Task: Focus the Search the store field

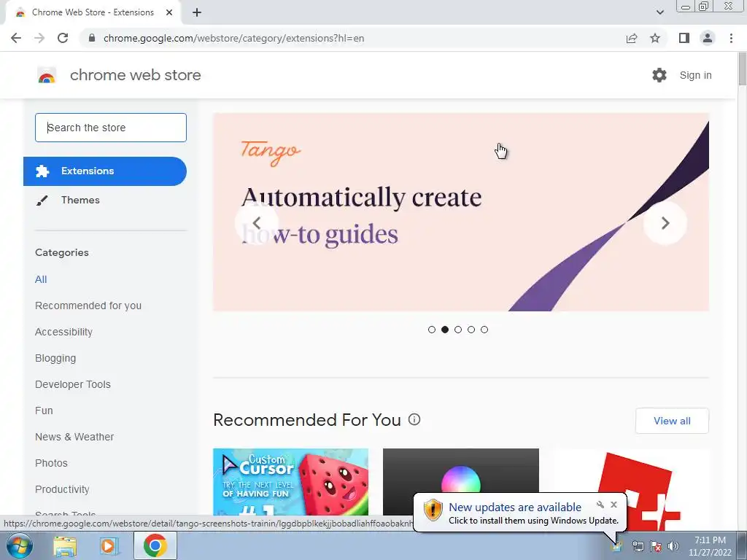Action: [x=111, y=128]
